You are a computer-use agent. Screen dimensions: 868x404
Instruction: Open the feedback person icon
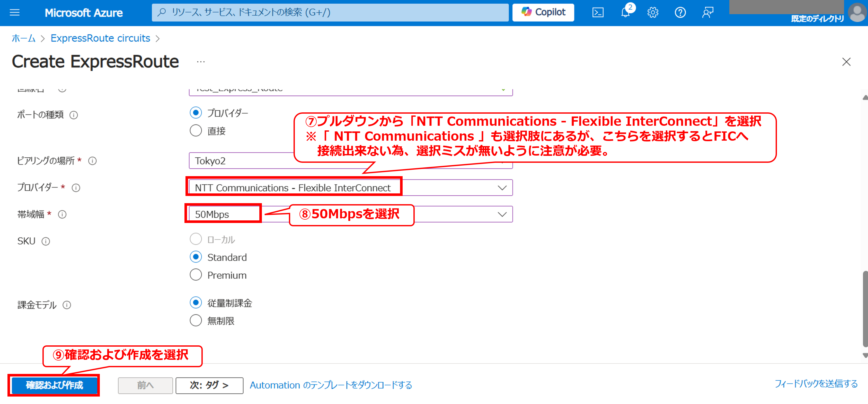click(x=708, y=12)
